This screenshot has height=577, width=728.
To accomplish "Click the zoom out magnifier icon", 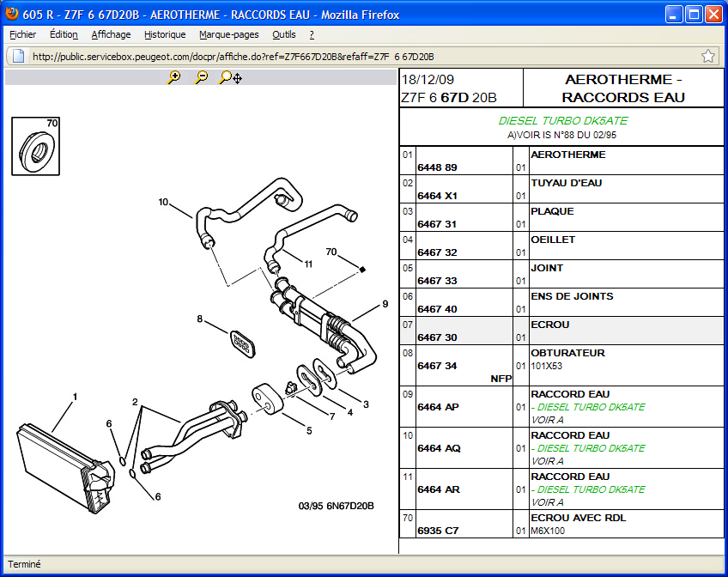I will tap(201, 77).
